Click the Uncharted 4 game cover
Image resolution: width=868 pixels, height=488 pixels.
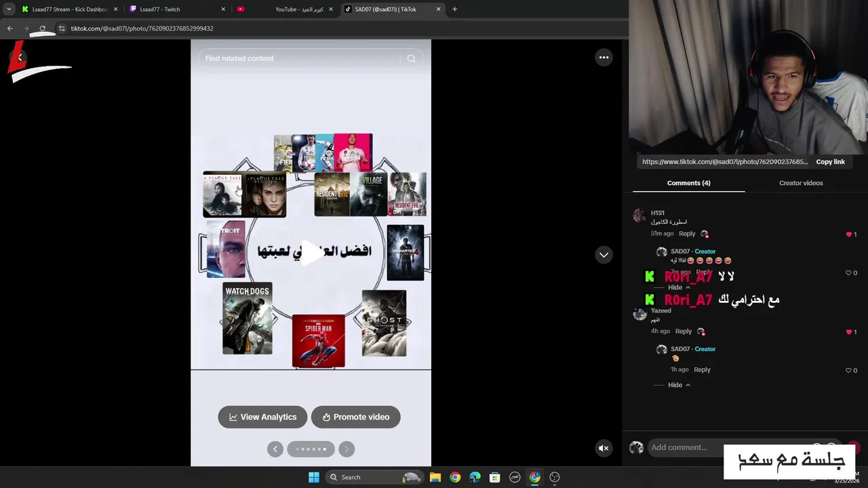[x=406, y=253]
